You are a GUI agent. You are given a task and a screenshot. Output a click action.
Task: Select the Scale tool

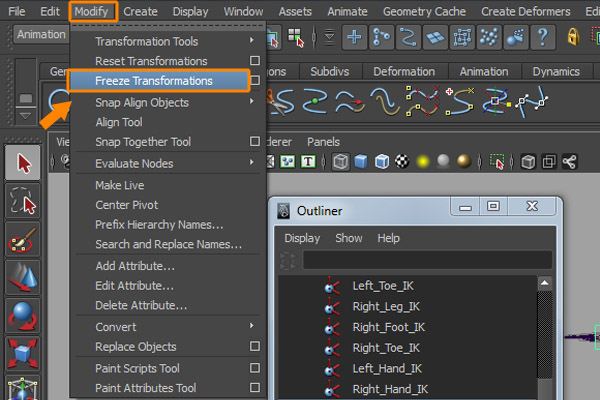pyautogui.click(x=23, y=353)
